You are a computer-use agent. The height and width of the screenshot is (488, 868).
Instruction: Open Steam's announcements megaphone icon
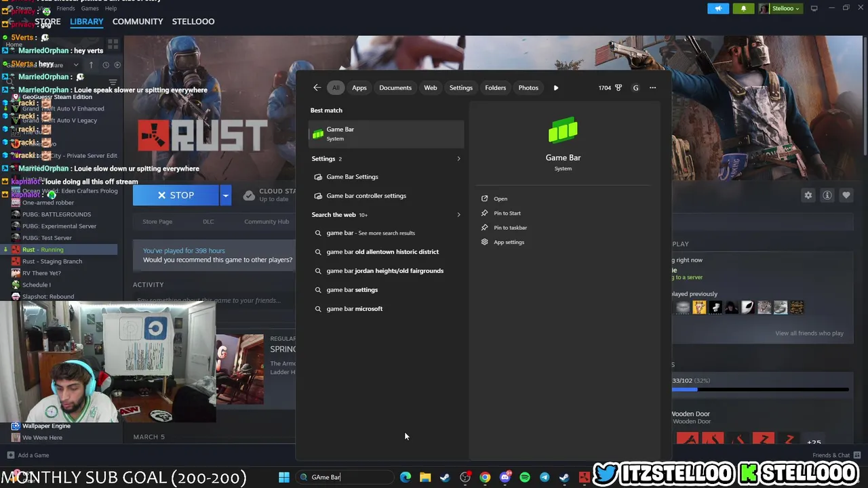click(718, 8)
